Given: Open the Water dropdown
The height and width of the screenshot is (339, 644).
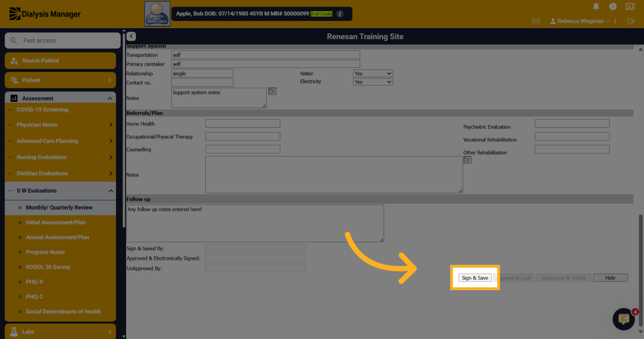Looking at the screenshot, I should tap(373, 73).
